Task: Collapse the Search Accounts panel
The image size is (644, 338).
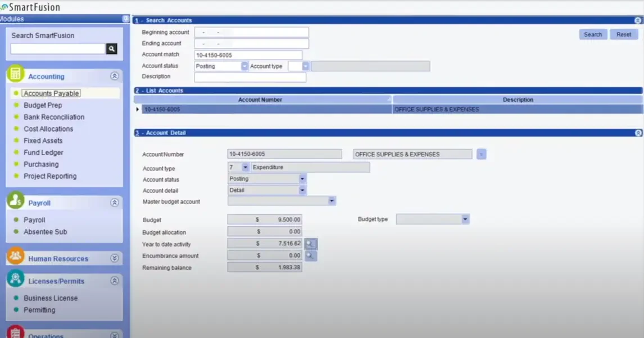Action: [638, 20]
